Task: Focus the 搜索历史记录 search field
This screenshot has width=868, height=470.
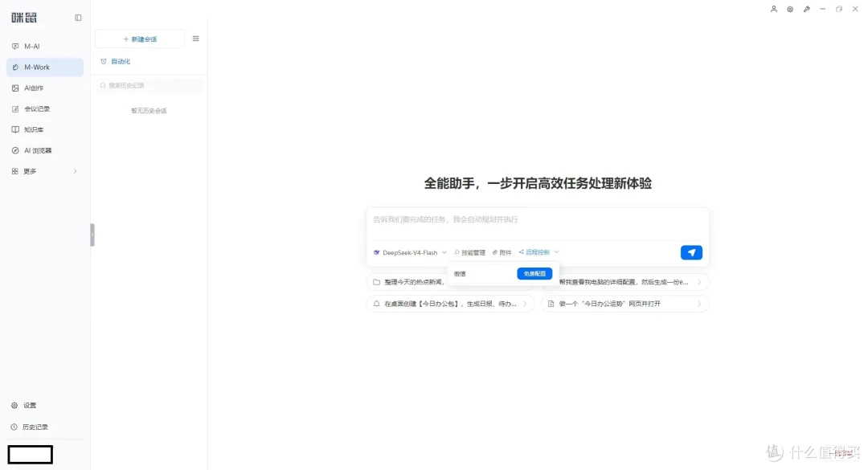Action: pos(149,85)
